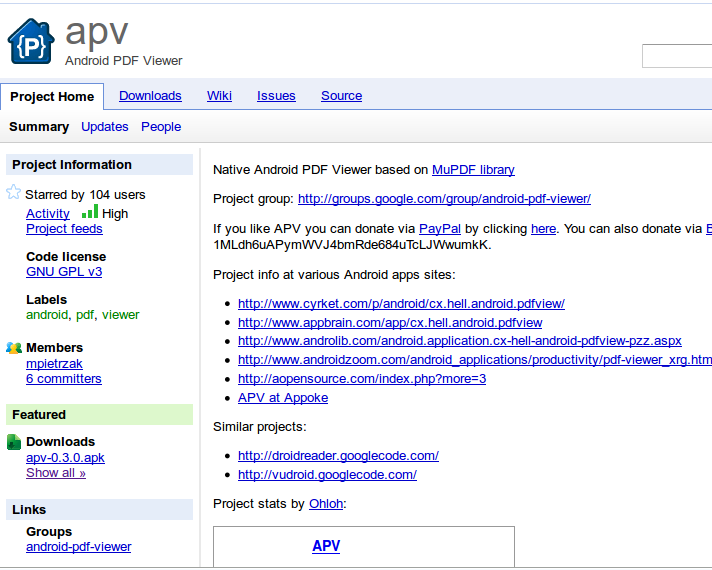Click the Ohloh link

[326, 504]
